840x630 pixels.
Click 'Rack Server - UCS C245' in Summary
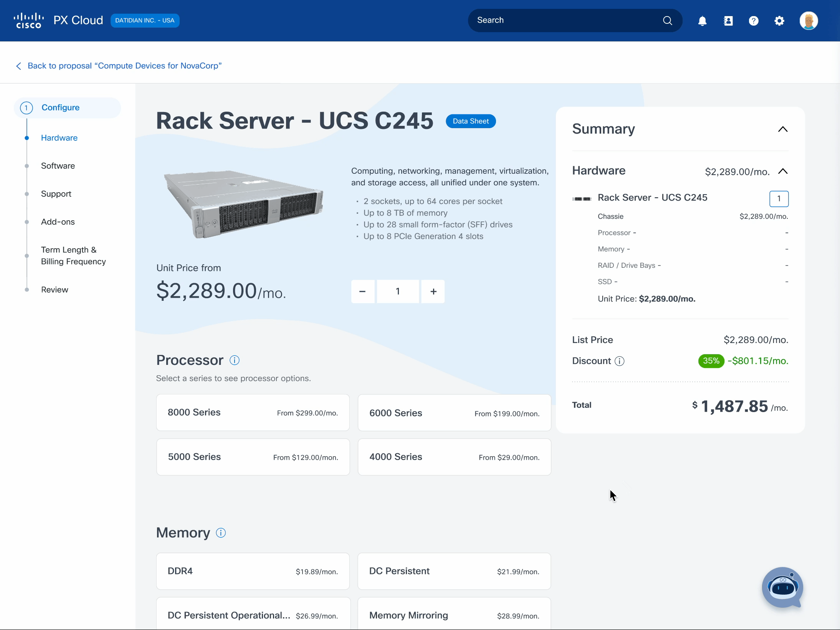tap(652, 198)
